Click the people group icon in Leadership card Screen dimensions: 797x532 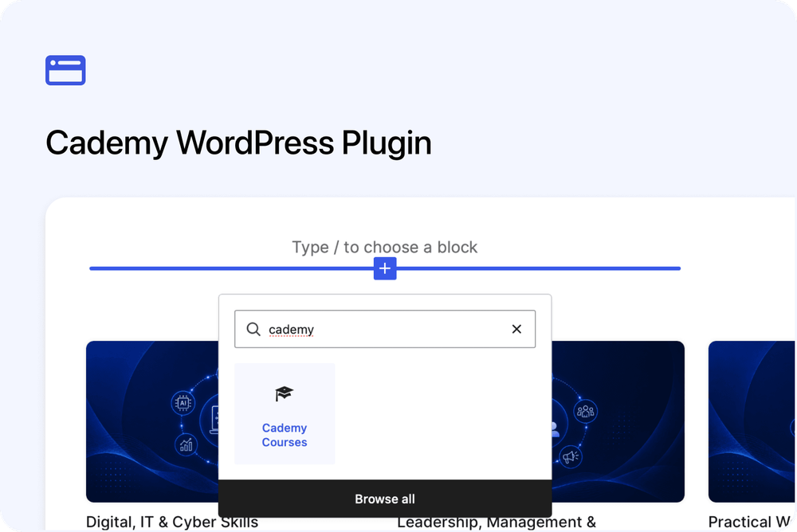(585, 411)
